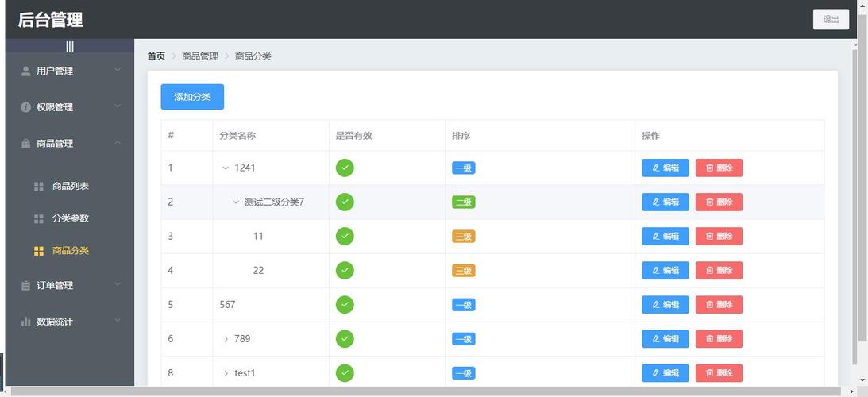Viewport: 868px width, 397px height.
Task: Delete the 测试二级分类7 category
Action: pyautogui.click(x=719, y=202)
